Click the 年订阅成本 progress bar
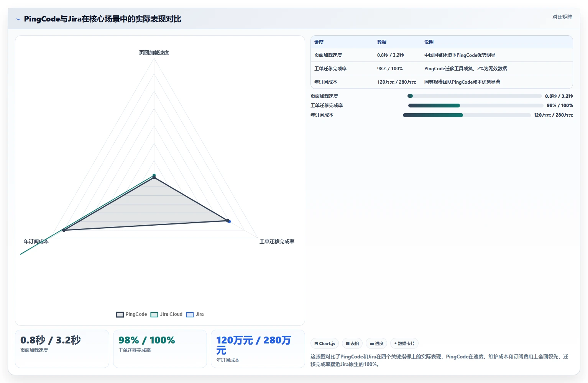Viewport: 588px width, 383px height. point(467,115)
